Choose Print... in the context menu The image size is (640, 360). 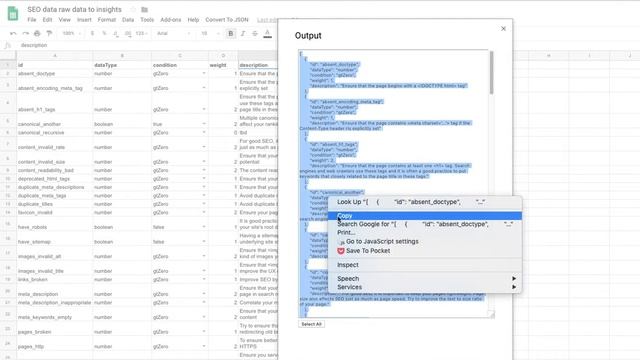click(425, 233)
